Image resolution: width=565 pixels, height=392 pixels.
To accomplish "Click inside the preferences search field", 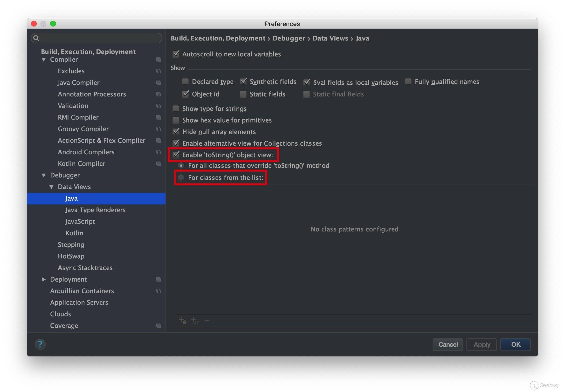I will 98,38.
